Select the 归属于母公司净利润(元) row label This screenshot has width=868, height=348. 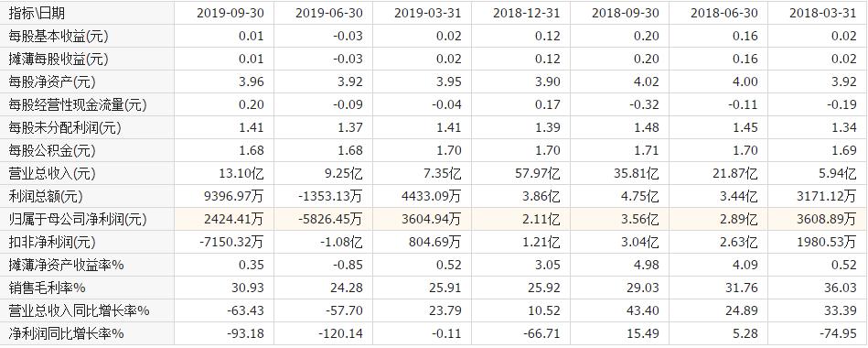coord(78,220)
